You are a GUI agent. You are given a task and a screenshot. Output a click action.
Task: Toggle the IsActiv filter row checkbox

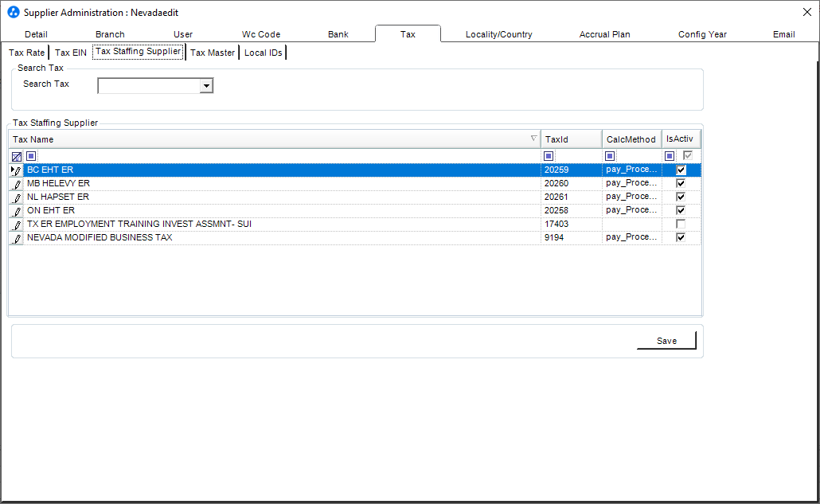[688, 155]
